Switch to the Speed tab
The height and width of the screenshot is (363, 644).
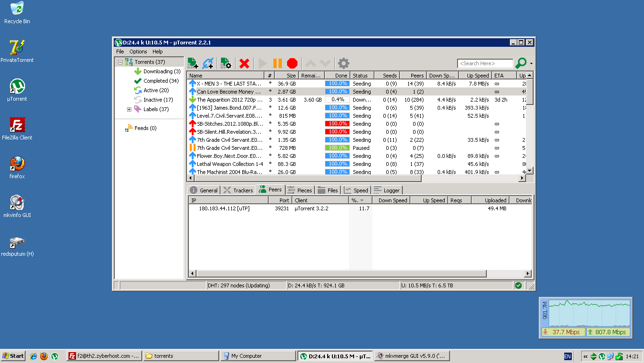point(356,190)
